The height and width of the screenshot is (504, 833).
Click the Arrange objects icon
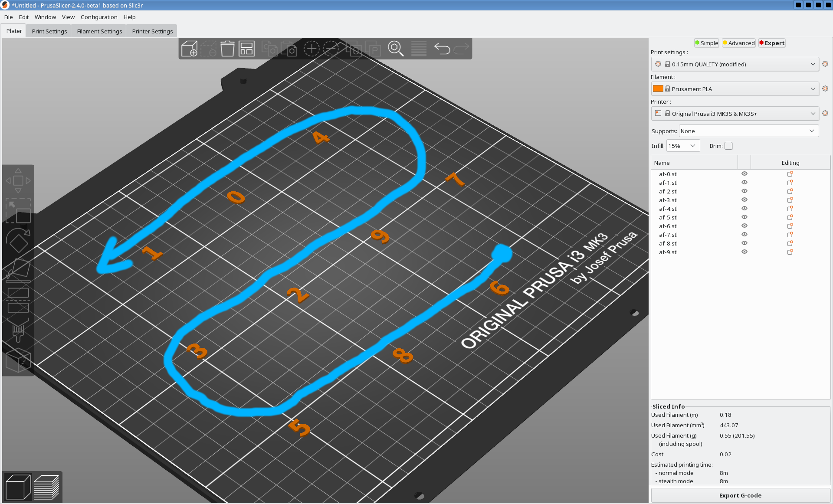pyautogui.click(x=246, y=49)
